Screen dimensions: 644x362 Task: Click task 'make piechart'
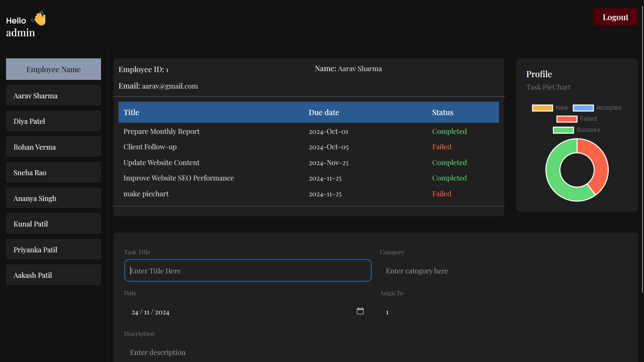146,194
